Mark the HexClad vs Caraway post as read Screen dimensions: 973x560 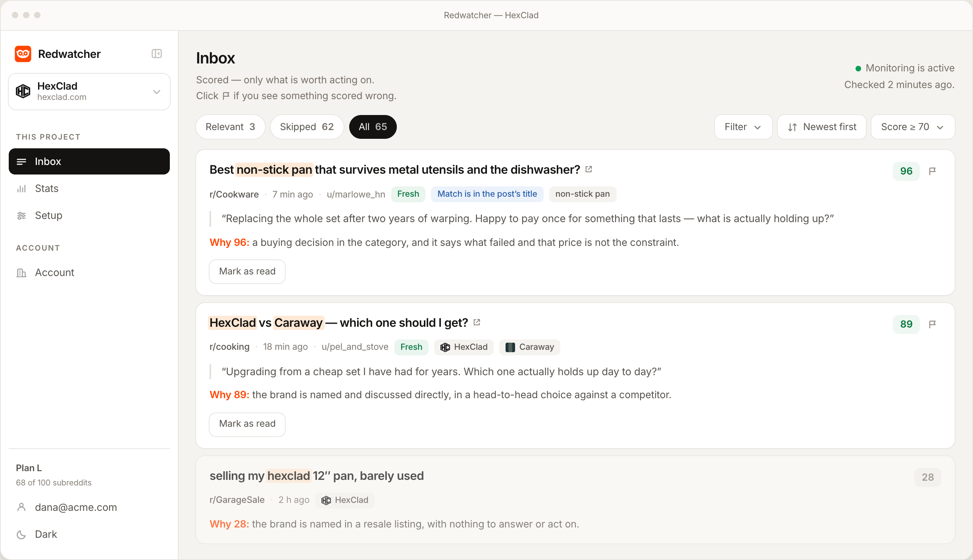pos(247,424)
